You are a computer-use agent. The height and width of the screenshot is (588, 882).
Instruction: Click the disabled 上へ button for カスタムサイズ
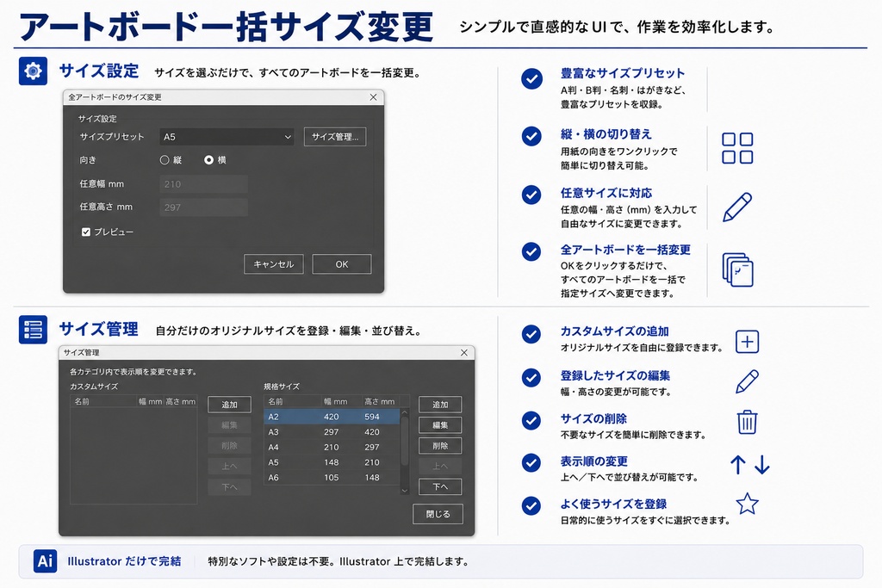[229, 466]
